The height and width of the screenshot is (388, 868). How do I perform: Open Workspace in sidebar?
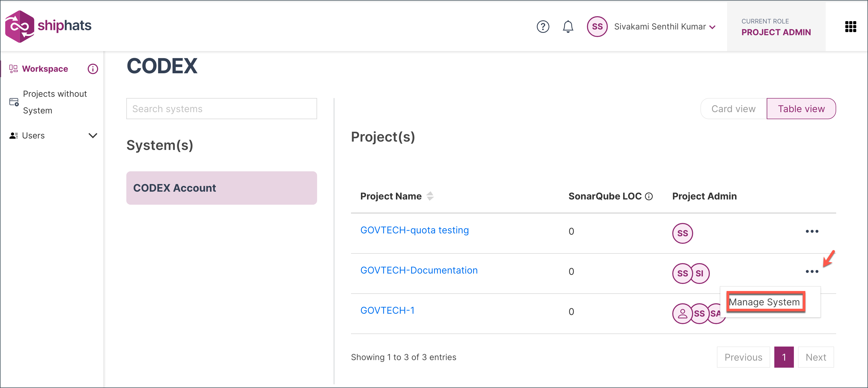click(45, 69)
